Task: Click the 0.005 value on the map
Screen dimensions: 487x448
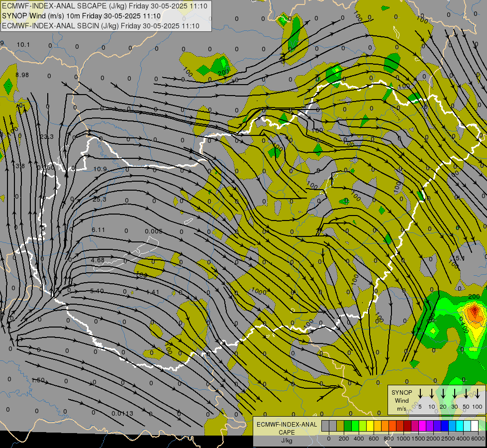Action: click(153, 231)
